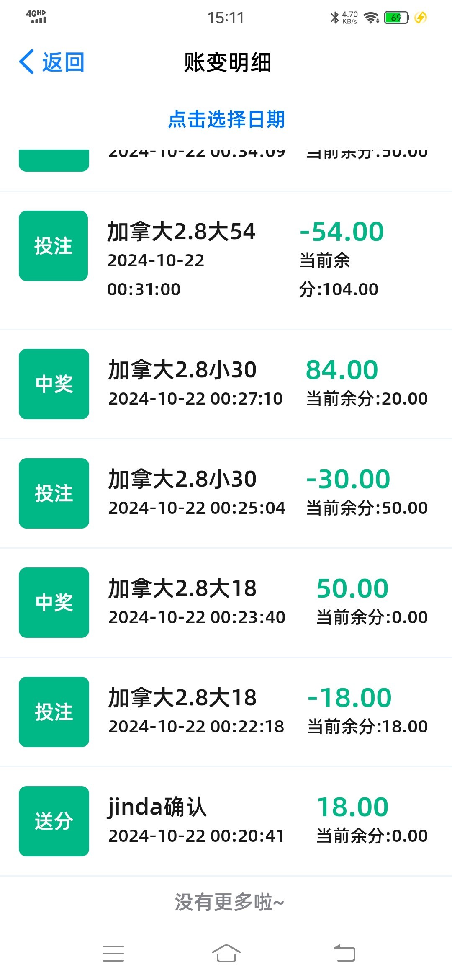Tap the 投注 badge for 加拿大2.8大18
The image size is (452, 980).
click(54, 712)
